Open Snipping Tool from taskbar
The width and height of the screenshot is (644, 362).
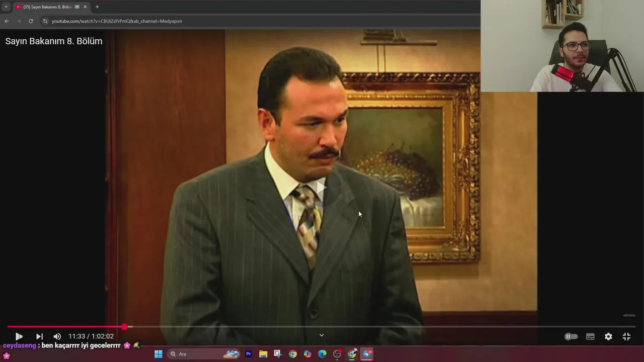(278, 354)
